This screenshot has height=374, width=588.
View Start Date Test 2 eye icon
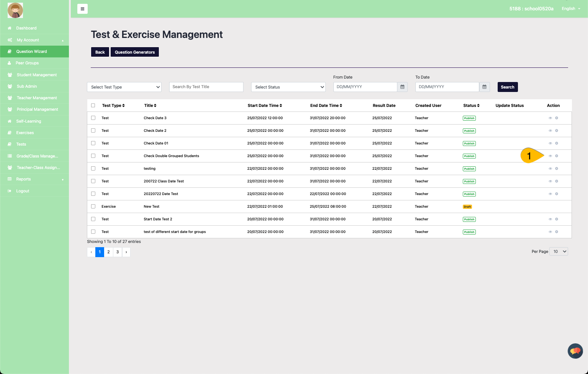point(550,219)
